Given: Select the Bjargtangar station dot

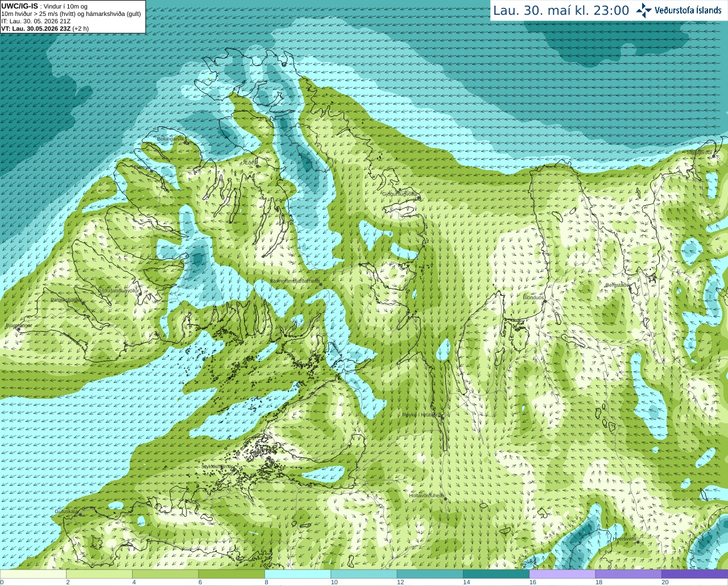Looking at the screenshot, I should click(x=18, y=329).
